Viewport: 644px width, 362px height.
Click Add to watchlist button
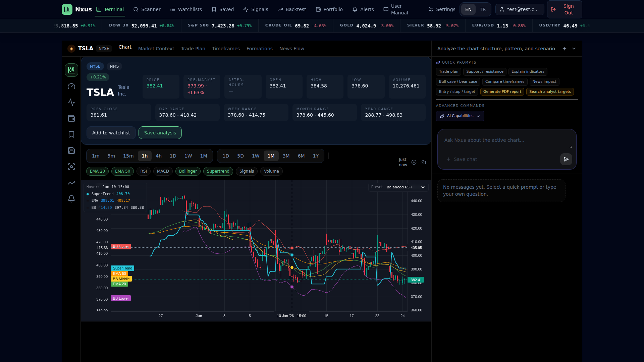[x=111, y=133]
